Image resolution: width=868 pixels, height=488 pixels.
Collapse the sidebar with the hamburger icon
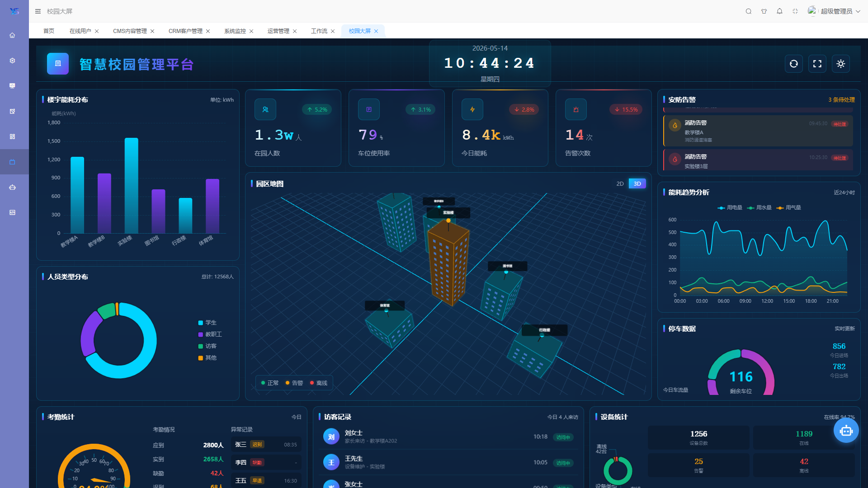tap(38, 11)
